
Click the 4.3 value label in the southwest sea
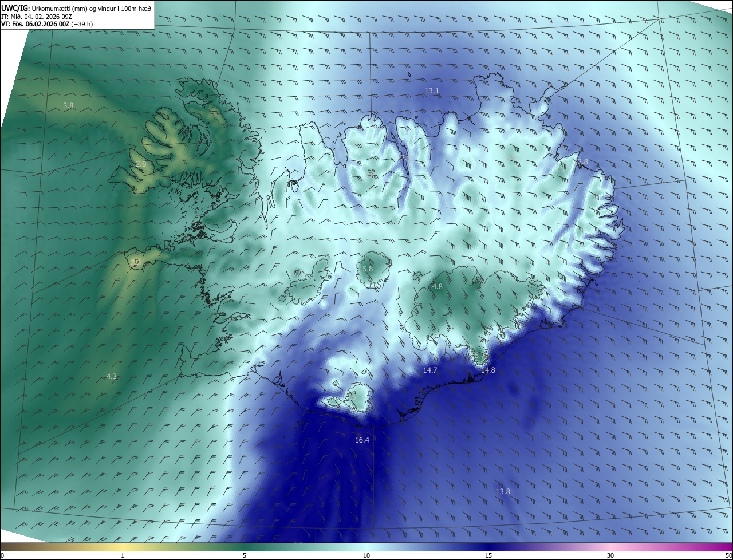[x=112, y=376]
